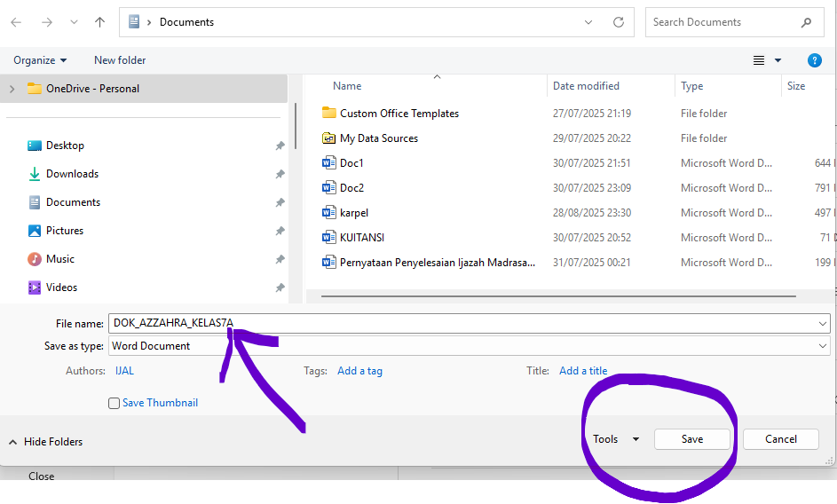Viewport: 837px width, 504px height.
Task: Expand the OneDrive - Personal tree node
Action: click(12, 89)
